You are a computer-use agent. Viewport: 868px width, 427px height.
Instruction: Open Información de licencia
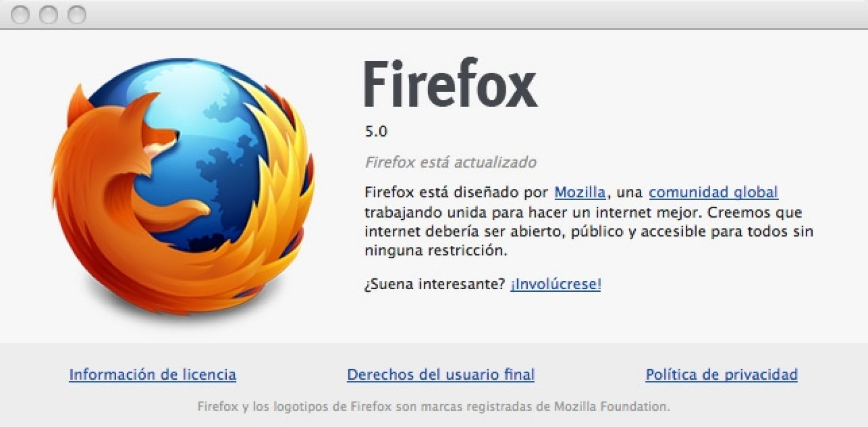click(x=152, y=374)
